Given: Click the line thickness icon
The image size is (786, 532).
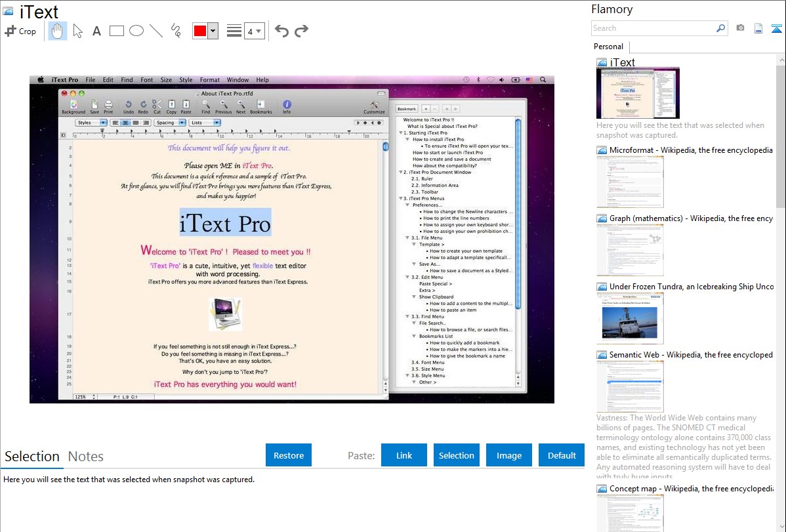Looking at the screenshot, I should coord(234,31).
